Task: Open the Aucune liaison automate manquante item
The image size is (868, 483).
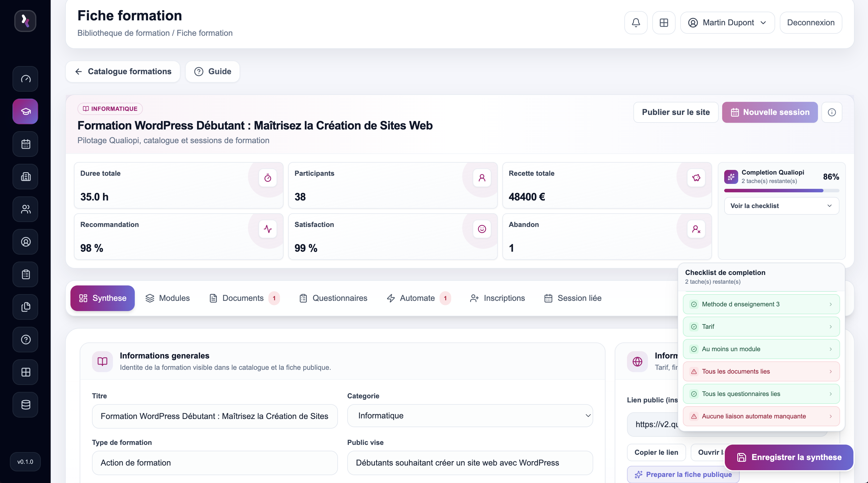Action: pos(761,416)
